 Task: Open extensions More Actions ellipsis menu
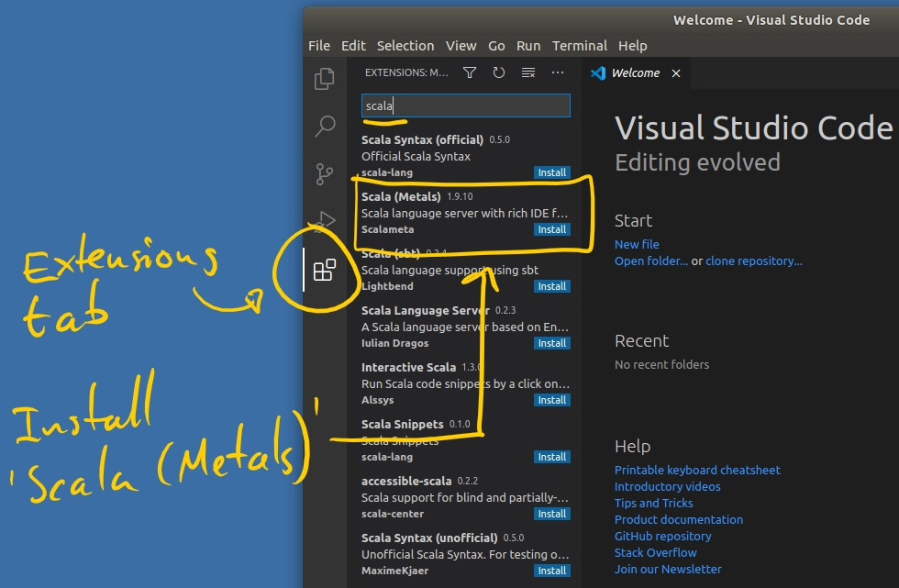tap(558, 72)
